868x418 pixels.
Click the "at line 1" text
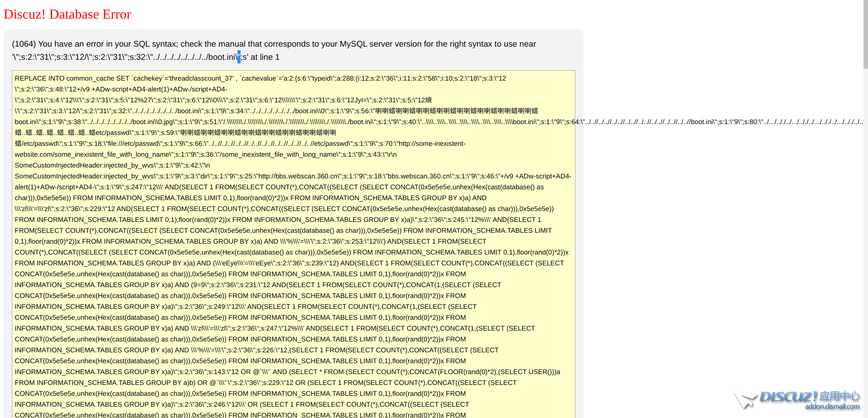(x=265, y=57)
